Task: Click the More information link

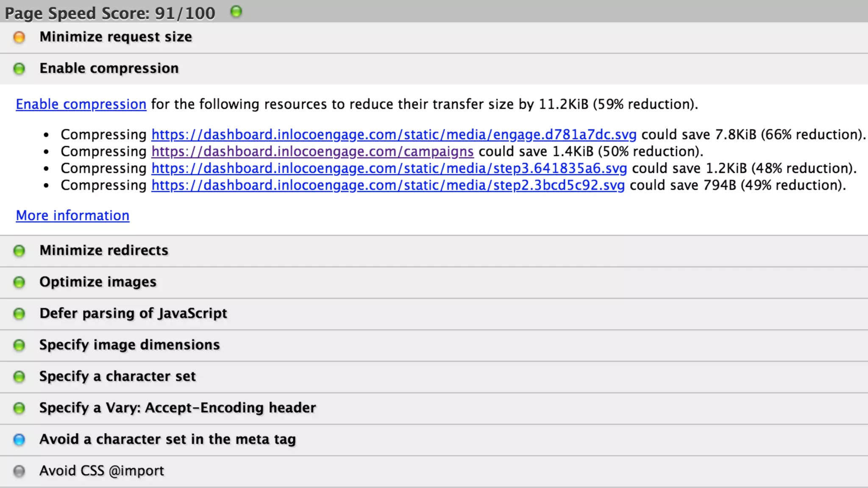Action: click(72, 216)
